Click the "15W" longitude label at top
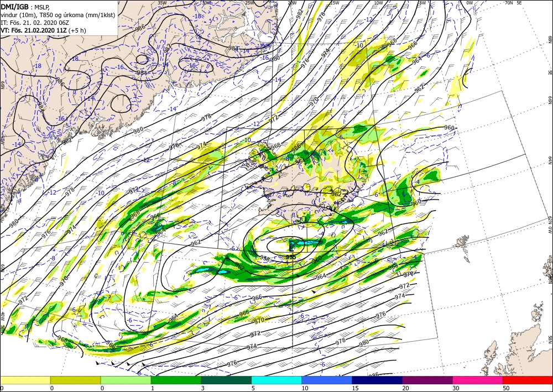The width and height of the screenshot is (553, 392). click(335, 3)
